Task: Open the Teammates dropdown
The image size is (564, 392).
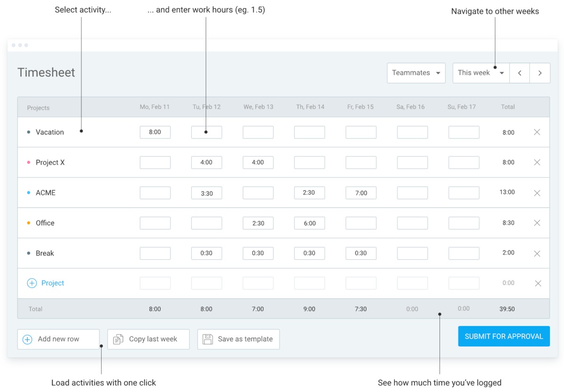Action: point(416,73)
